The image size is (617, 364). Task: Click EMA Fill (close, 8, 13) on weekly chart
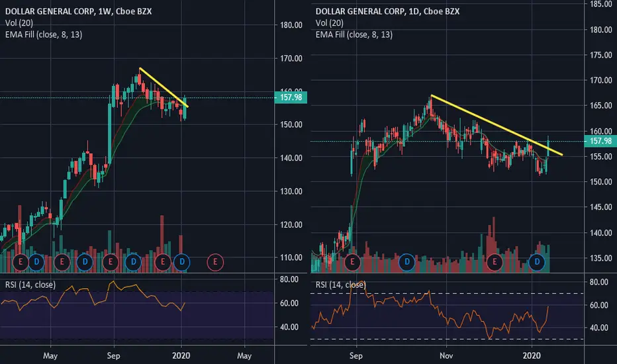coord(44,34)
